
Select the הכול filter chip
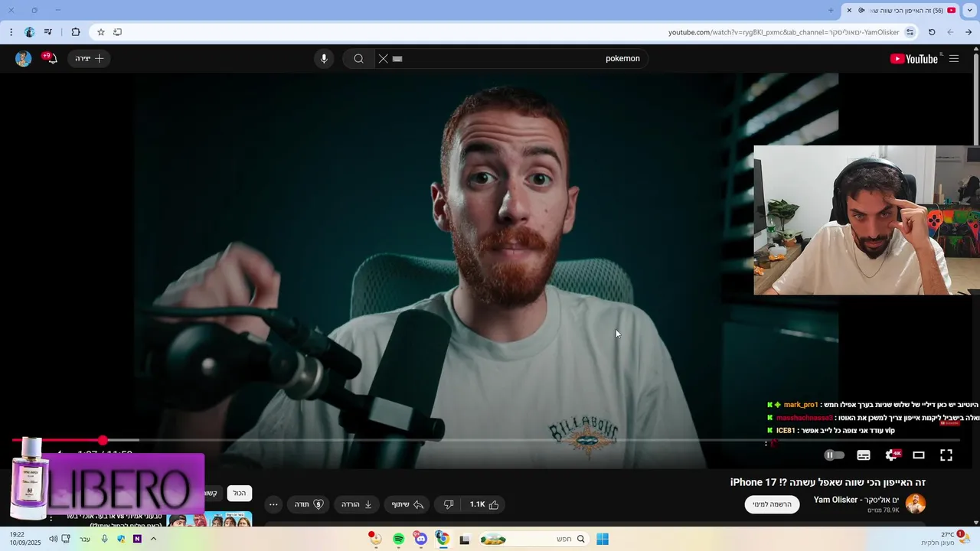[240, 494]
